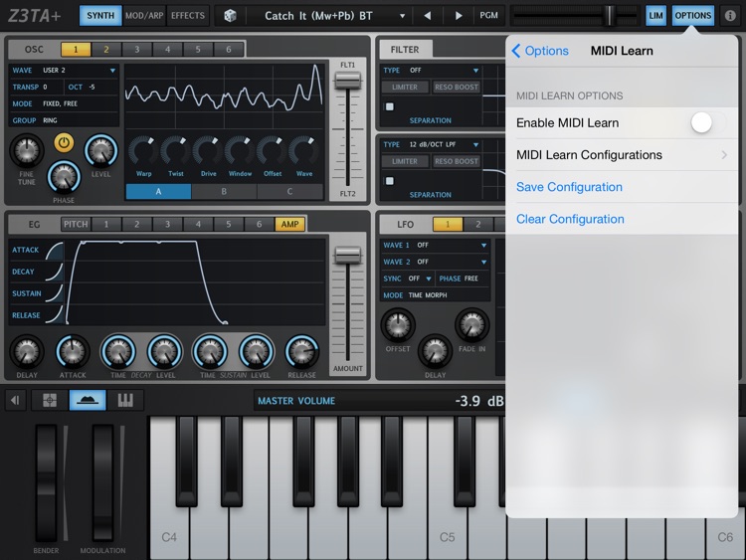The width and height of the screenshot is (746, 560).
Task: Select LFO 2 tab button
Action: pyautogui.click(x=478, y=224)
